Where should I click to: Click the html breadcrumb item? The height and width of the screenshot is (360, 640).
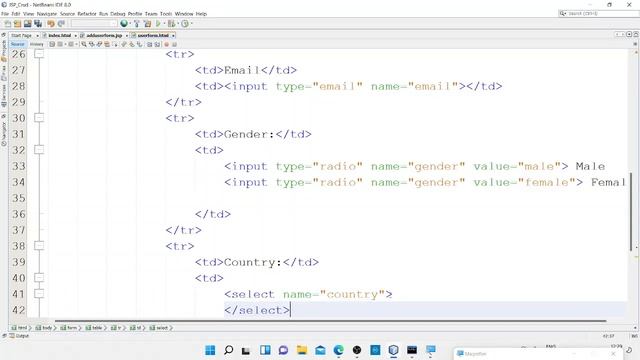(19, 328)
